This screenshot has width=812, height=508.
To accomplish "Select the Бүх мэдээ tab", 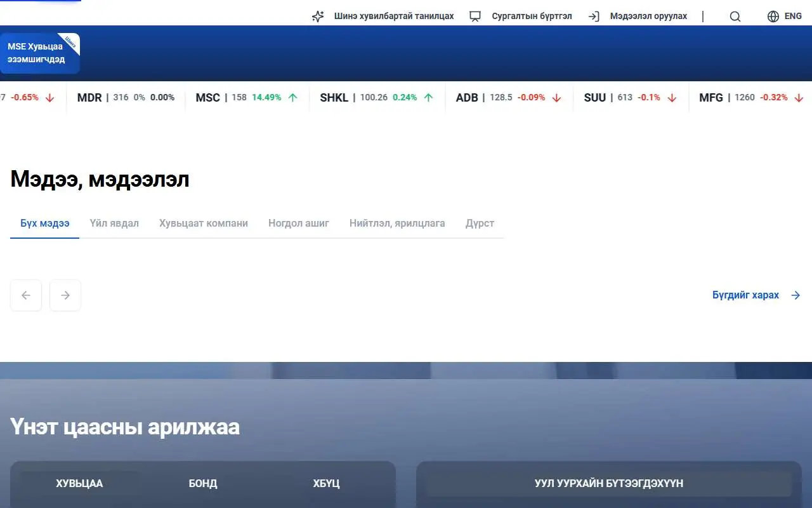I will [44, 224].
